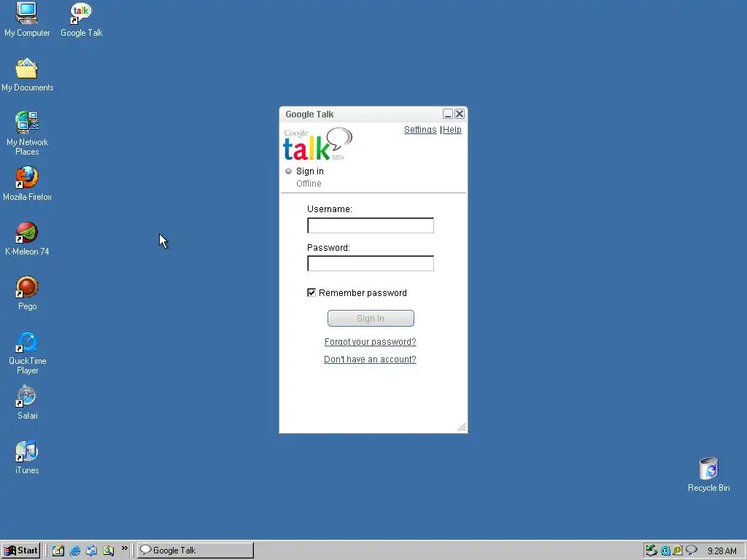Select the Recycle Bin icon

pyautogui.click(x=708, y=474)
